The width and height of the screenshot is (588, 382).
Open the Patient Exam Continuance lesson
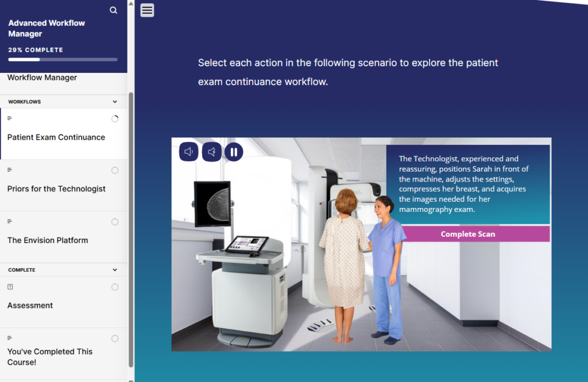point(64,134)
